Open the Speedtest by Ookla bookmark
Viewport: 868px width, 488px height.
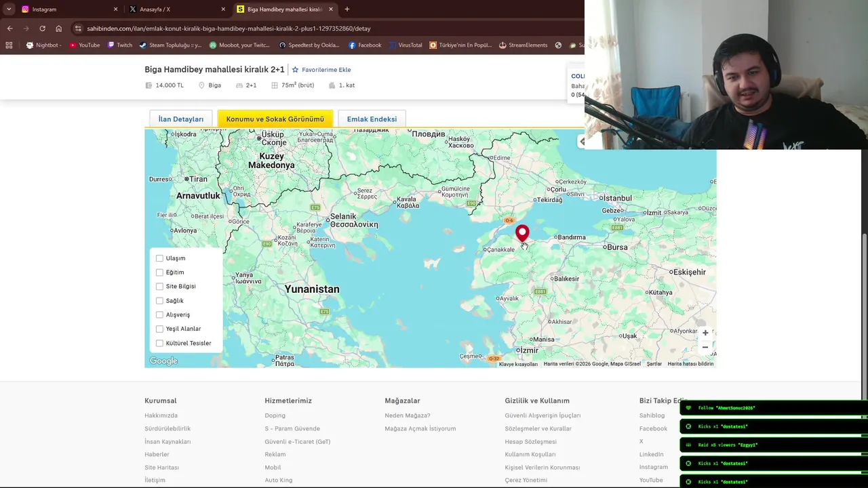coord(309,45)
